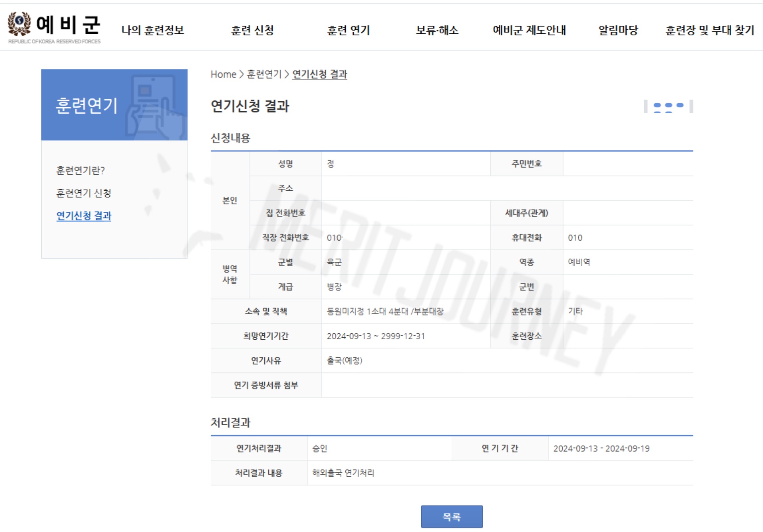Click the 연 기 기 간 label cell
763x532 pixels.
click(x=500, y=449)
